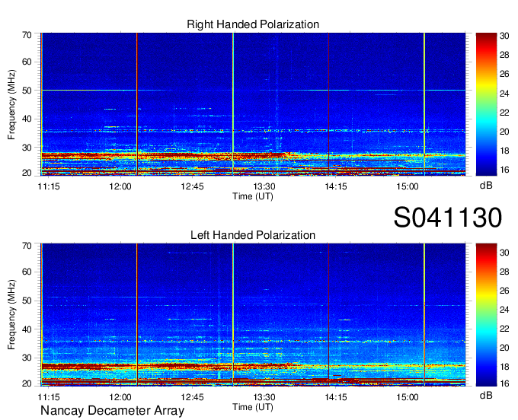Click the 24 dB label on top colorbar

tap(504, 94)
